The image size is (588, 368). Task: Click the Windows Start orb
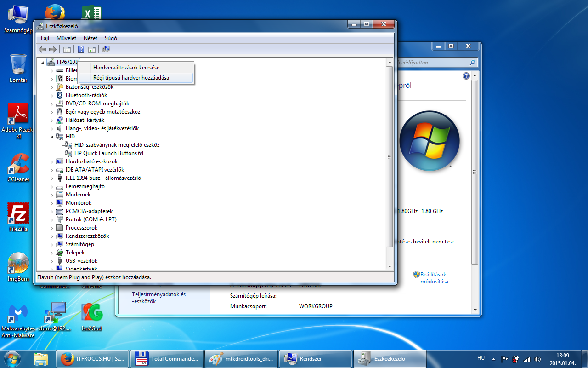[12, 358]
